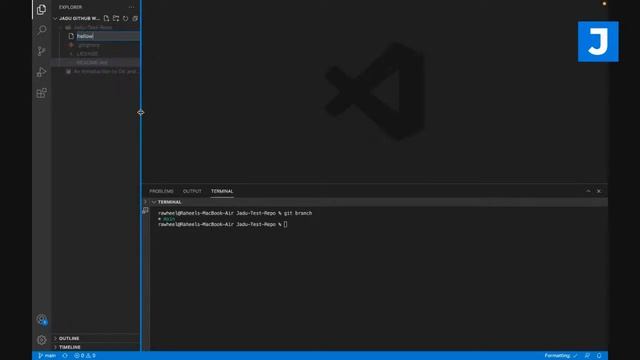Click the new file name input box
640x360 pixels.
[x=108, y=36]
